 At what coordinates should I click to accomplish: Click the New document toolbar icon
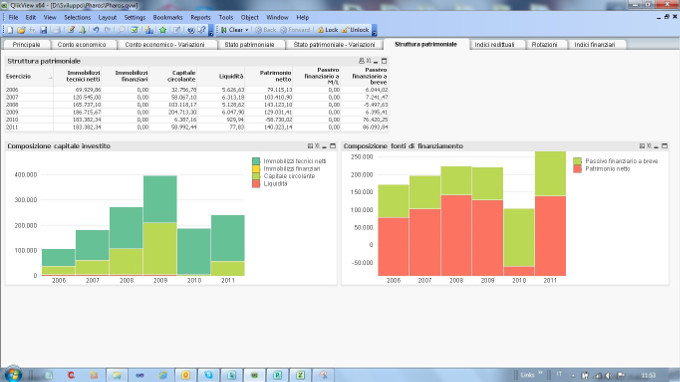(10, 30)
